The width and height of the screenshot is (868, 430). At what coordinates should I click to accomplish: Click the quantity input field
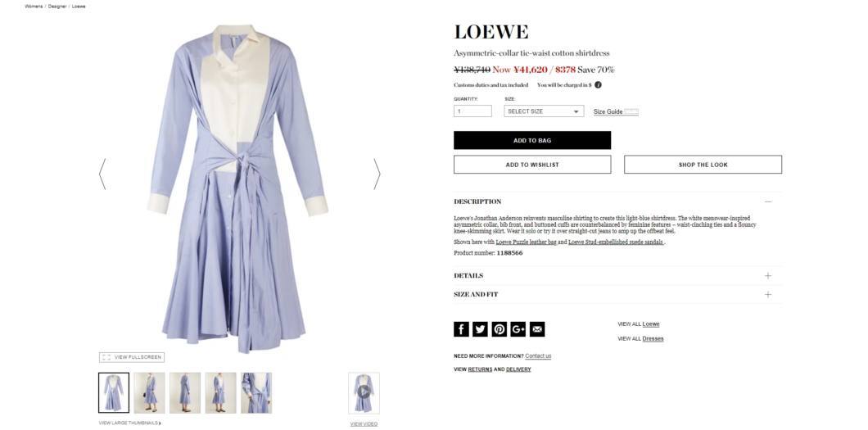click(472, 111)
